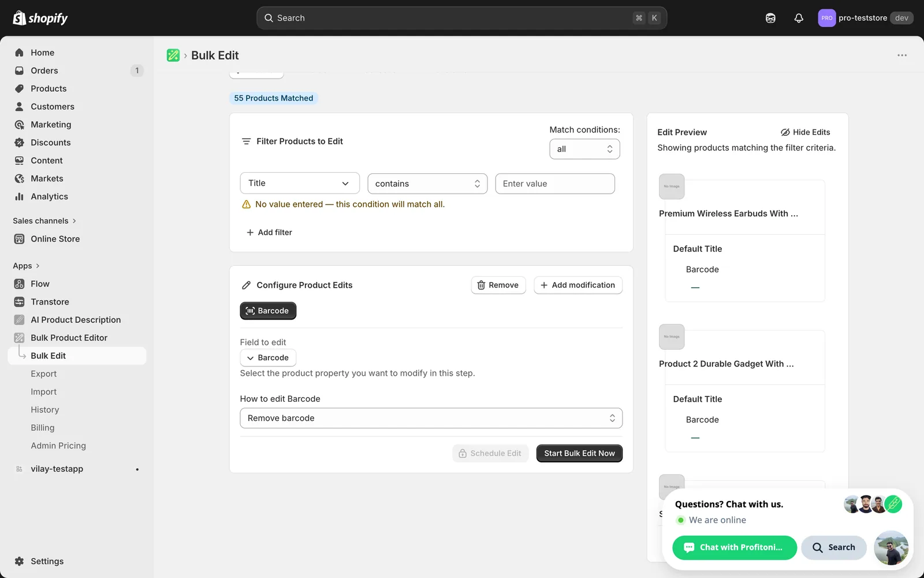Open the Shopify logo home link
Screen dimensions: 924x578
(x=40, y=18)
